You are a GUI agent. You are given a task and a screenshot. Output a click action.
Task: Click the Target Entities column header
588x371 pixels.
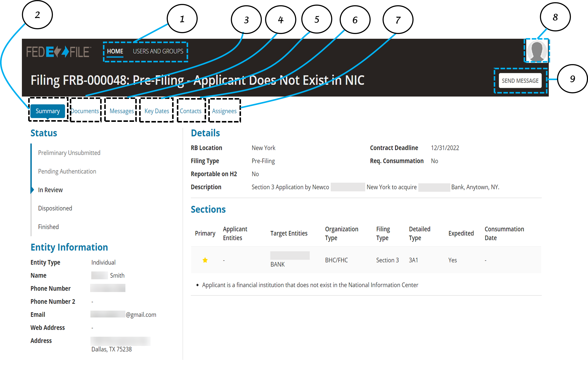289,233
